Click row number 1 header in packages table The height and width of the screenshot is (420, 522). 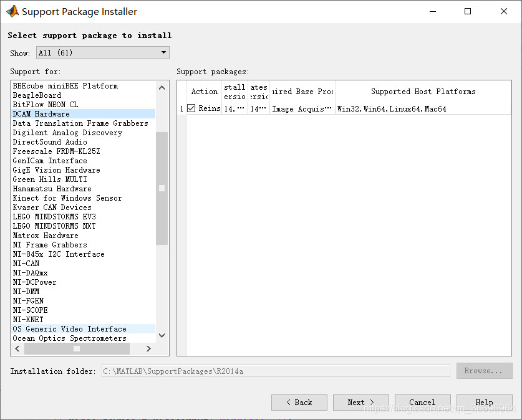181,109
